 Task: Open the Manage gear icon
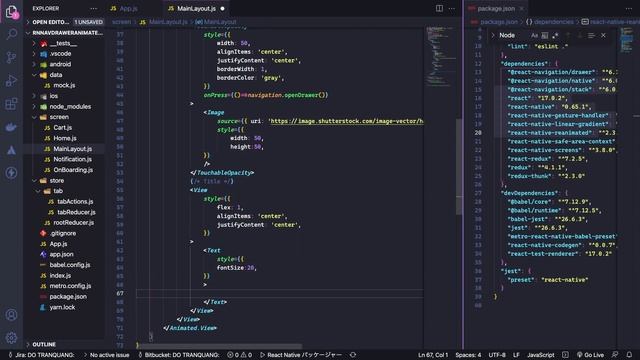(x=11, y=338)
